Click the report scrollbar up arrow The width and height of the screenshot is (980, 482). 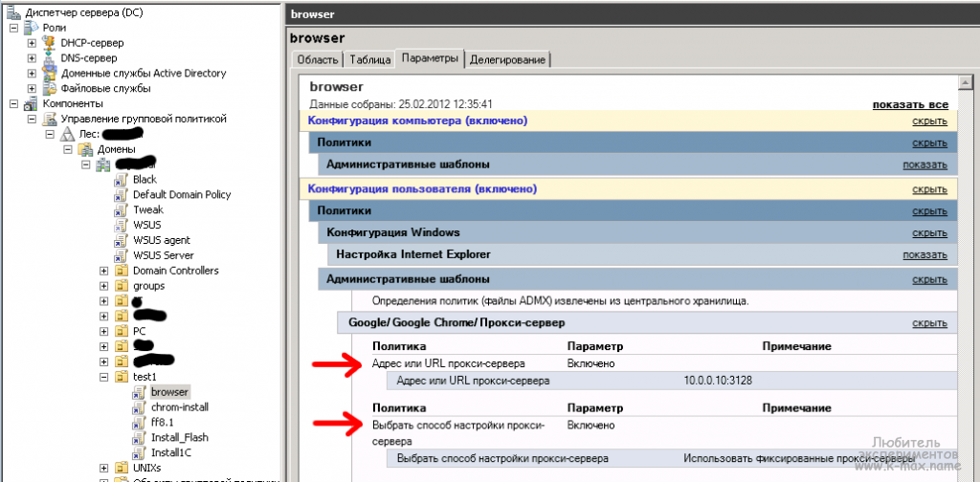[x=965, y=83]
